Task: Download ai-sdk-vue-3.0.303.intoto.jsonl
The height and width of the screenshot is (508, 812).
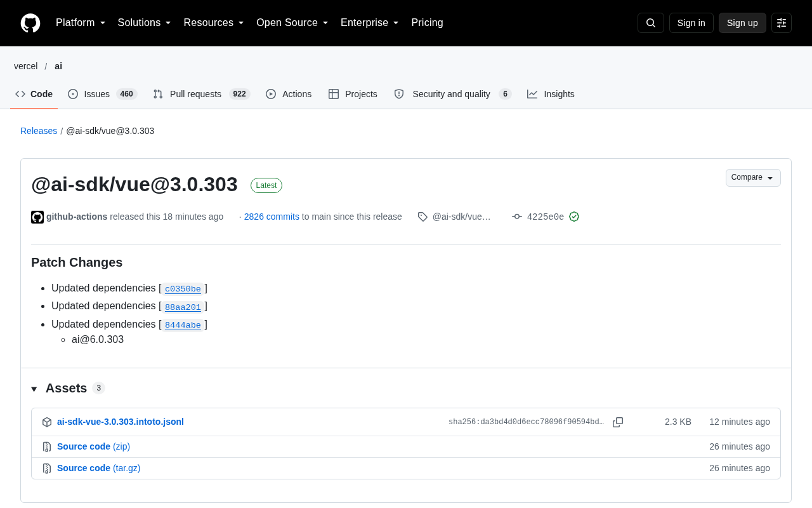Action: (121, 422)
